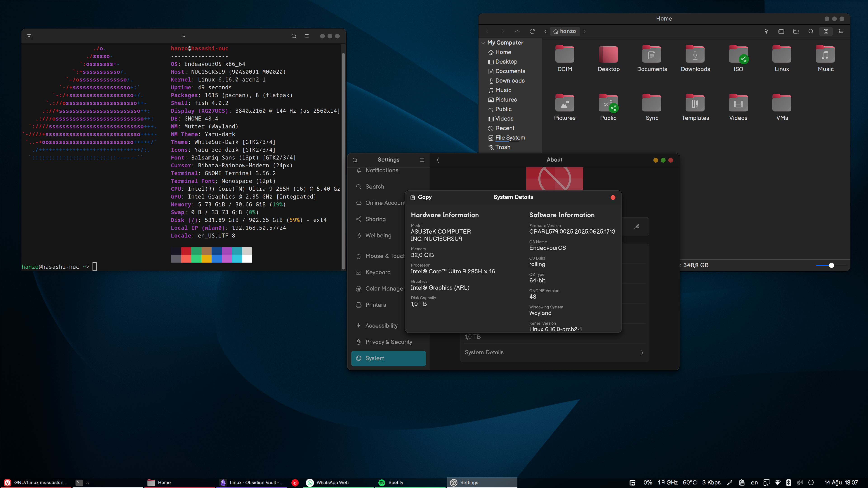Image resolution: width=868 pixels, height=488 pixels.
Task: Click the path bar right arrow
Action: pos(585,31)
